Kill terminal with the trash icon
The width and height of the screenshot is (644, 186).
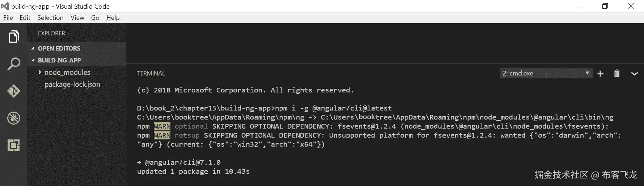tap(617, 73)
